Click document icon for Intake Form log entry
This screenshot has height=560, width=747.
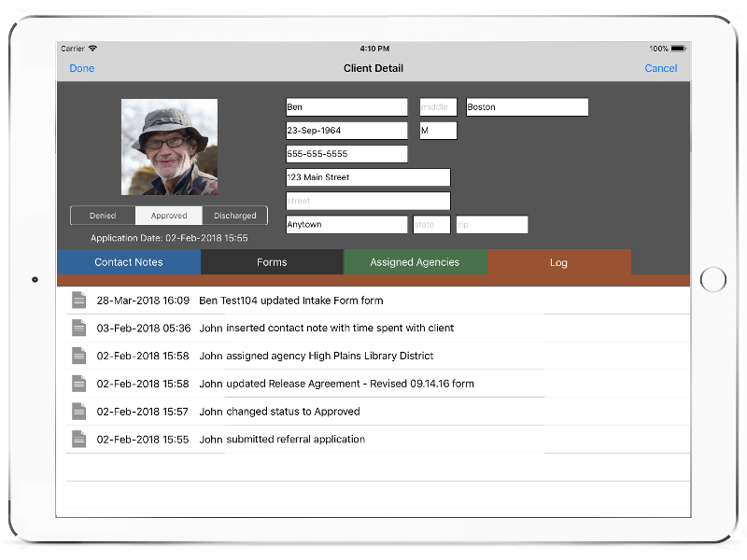coord(79,301)
